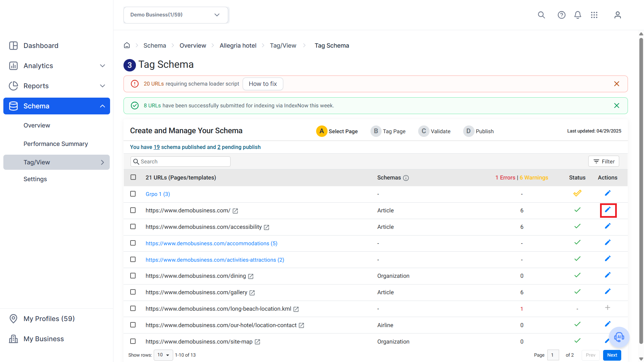Click the page number input box
The height and width of the screenshot is (362, 644).
click(553, 355)
